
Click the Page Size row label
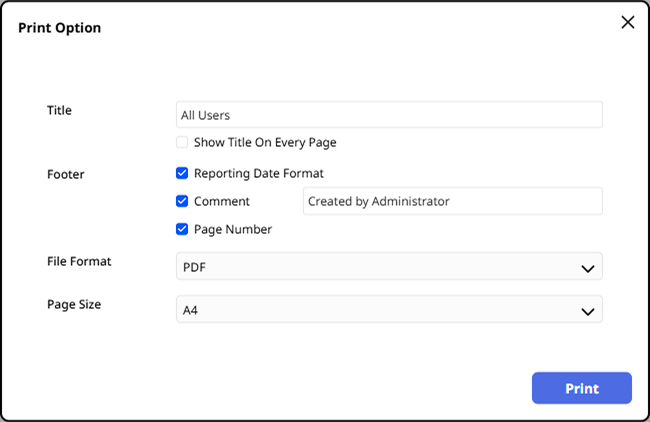74,304
